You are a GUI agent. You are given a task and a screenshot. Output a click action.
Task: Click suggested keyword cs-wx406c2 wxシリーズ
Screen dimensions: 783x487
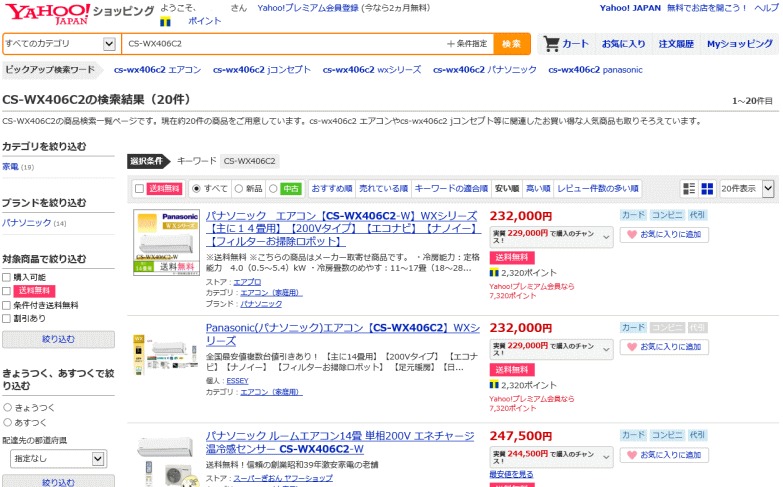click(x=372, y=70)
